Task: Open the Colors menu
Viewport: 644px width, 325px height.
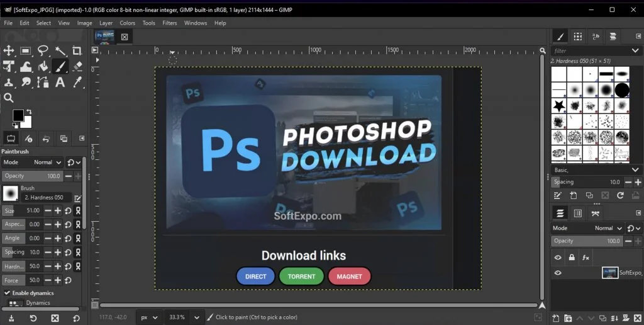Action: 127,23
